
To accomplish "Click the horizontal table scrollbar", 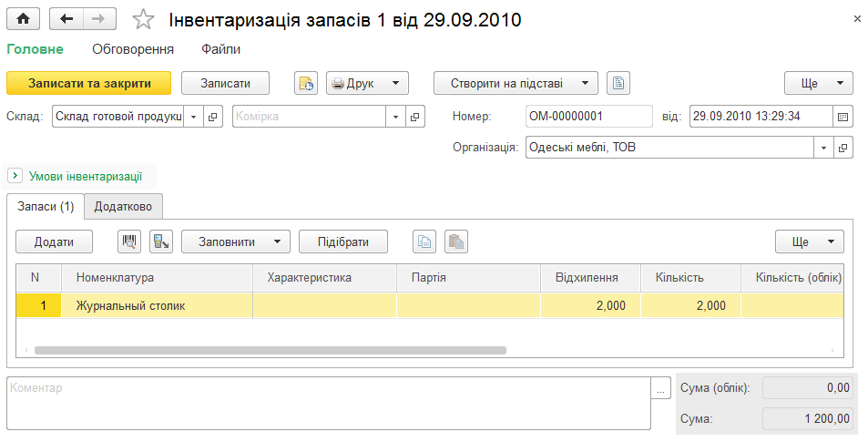I will coord(271,350).
